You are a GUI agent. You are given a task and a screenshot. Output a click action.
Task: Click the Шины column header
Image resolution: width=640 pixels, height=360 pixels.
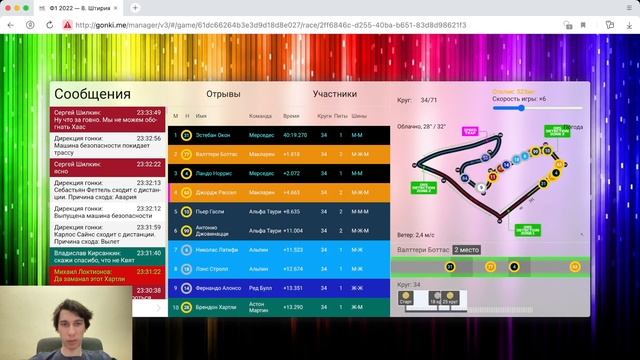tap(359, 116)
